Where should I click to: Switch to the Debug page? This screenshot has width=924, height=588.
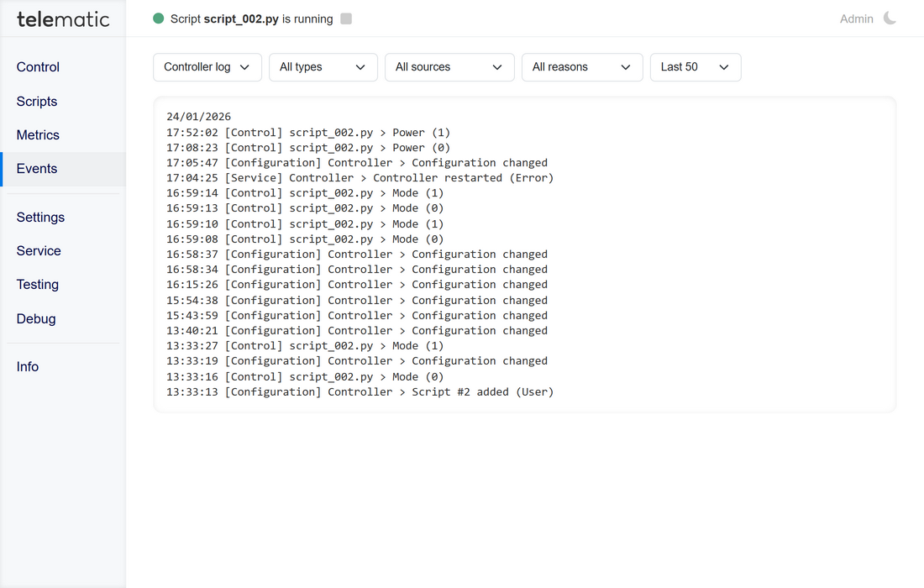36,319
